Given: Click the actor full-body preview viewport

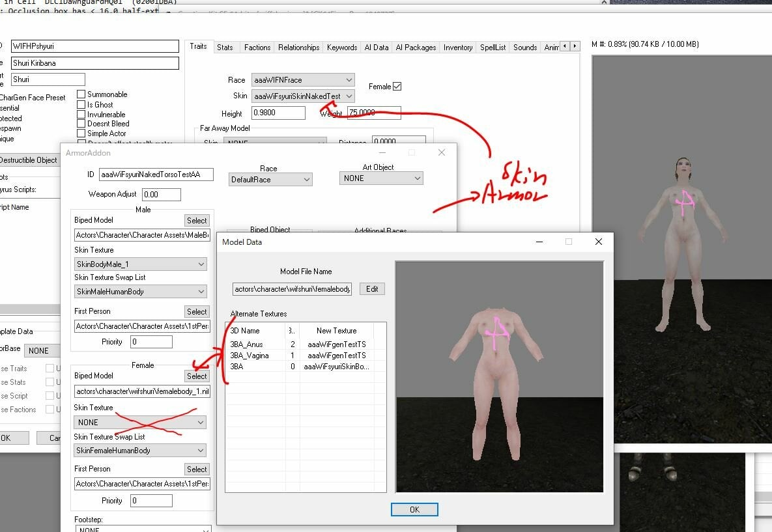Looking at the screenshot, I should coord(682,249).
